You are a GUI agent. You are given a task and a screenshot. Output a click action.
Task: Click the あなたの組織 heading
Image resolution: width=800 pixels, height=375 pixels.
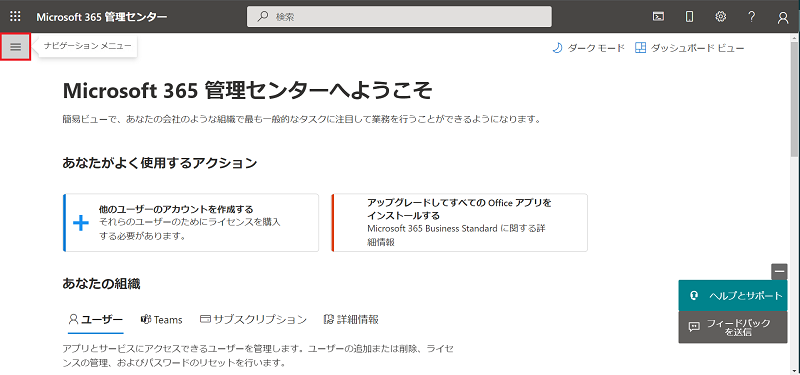tap(102, 284)
